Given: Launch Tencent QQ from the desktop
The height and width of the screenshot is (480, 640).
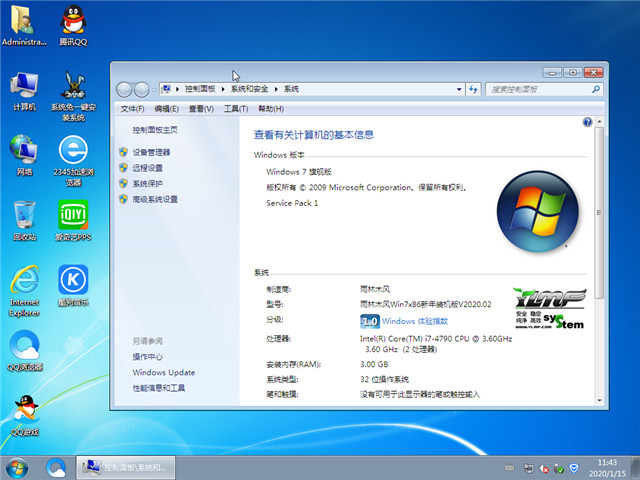Looking at the screenshot, I should pos(73,25).
